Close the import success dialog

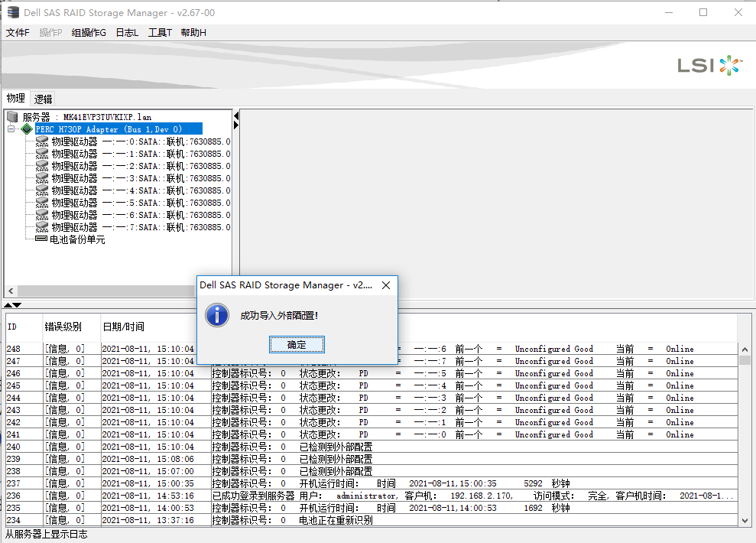pyautogui.click(x=386, y=285)
